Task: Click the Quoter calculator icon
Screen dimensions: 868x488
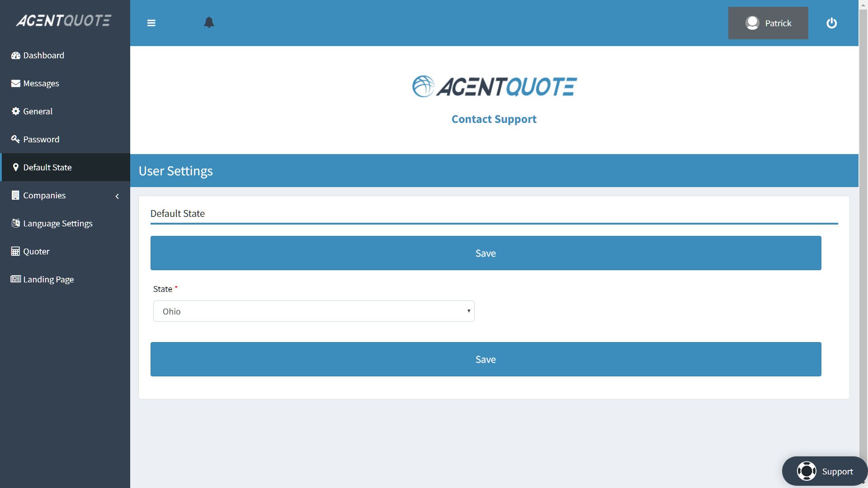Action: coord(16,251)
